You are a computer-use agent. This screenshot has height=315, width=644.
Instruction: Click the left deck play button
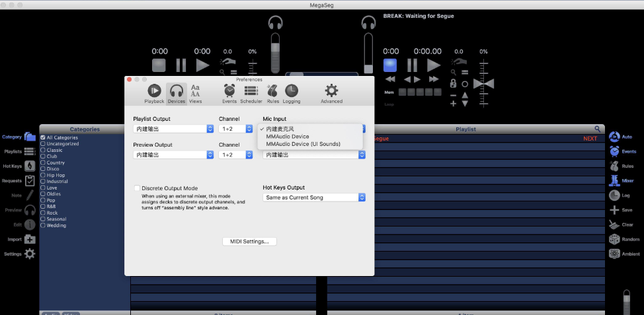[x=202, y=65]
